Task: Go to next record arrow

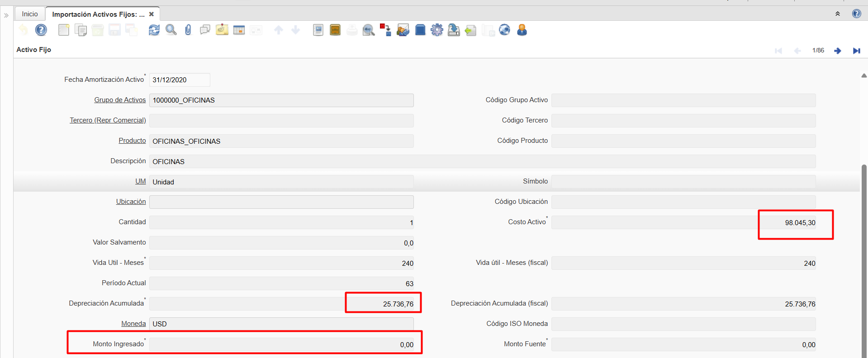Action: [x=837, y=51]
